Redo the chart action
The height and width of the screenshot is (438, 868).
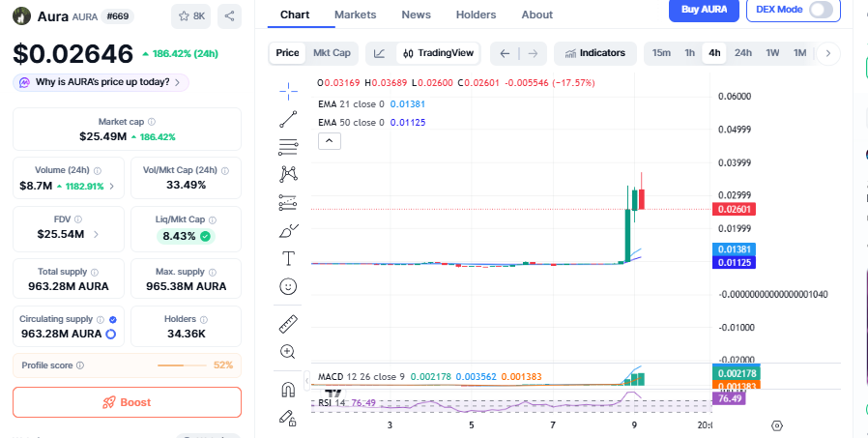tap(533, 54)
